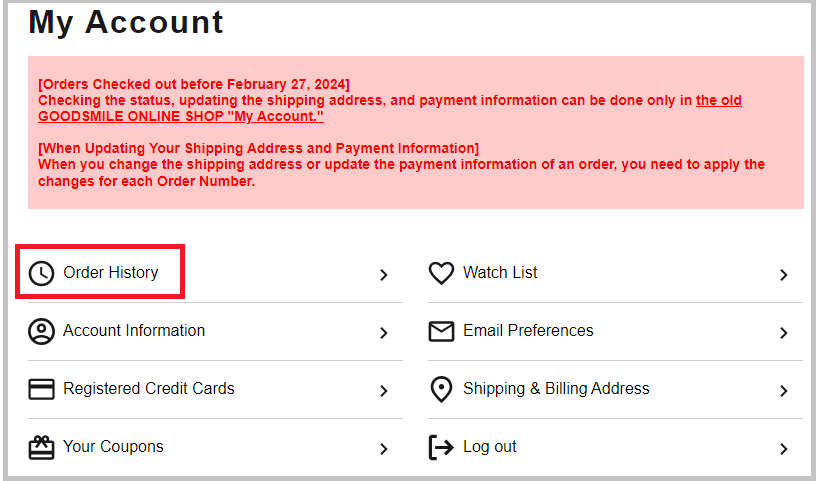The image size is (816, 481).
Task: Click the envelope icon for Email Preferences
Action: [441, 332]
